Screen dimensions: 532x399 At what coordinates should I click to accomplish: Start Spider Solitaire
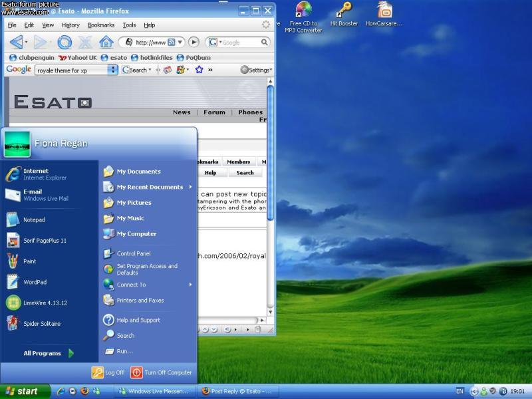coord(33,323)
